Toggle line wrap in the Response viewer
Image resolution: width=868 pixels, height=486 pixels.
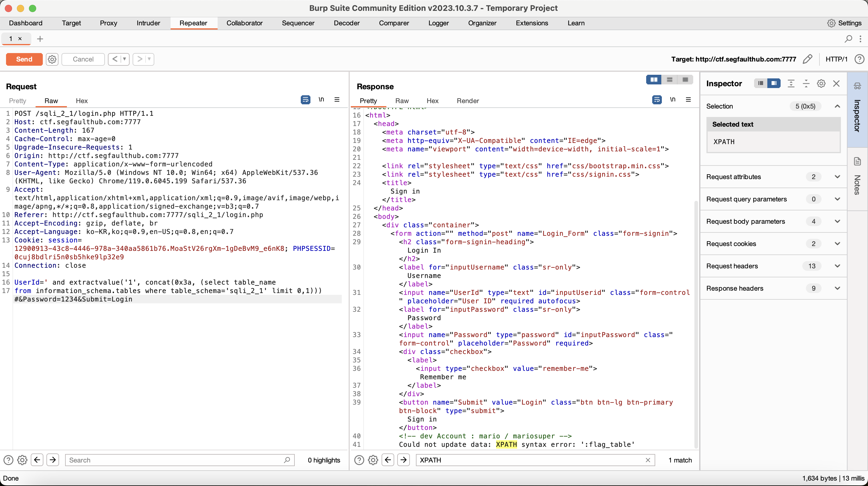tap(657, 100)
